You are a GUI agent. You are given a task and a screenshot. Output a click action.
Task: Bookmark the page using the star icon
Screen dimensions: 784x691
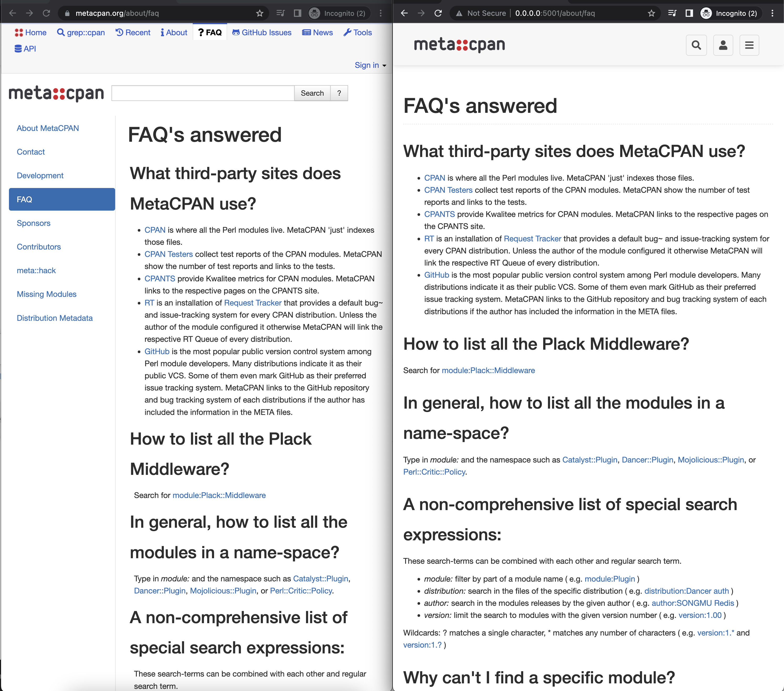click(x=260, y=13)
